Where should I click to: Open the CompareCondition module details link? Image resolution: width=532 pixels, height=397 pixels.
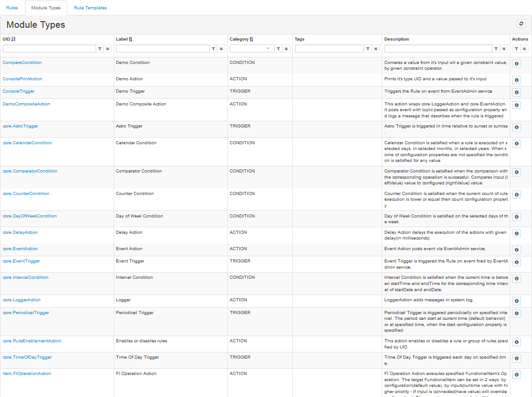[x=22, y=62]
